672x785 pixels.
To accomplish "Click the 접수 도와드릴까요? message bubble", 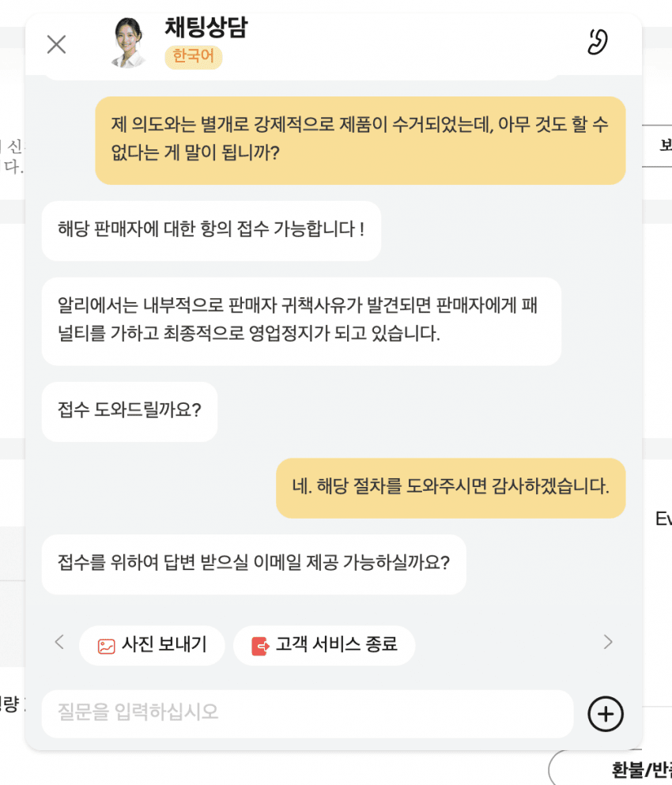I will tap(130, 412).
